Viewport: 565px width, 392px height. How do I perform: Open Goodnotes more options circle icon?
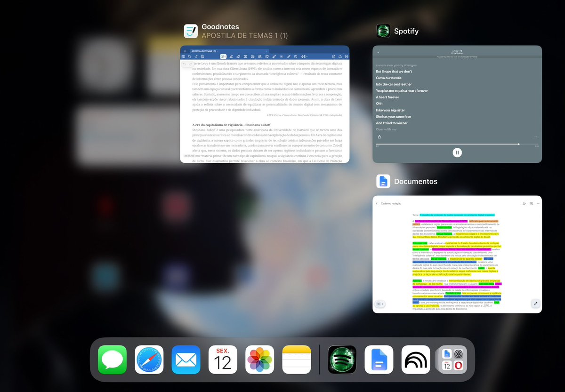[x=347, y=56]
